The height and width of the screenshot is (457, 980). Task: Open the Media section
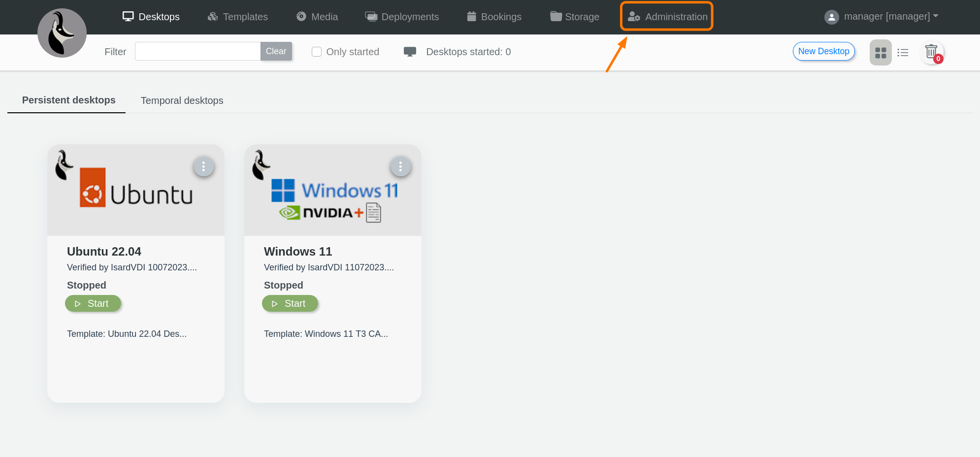pos(317,17)
